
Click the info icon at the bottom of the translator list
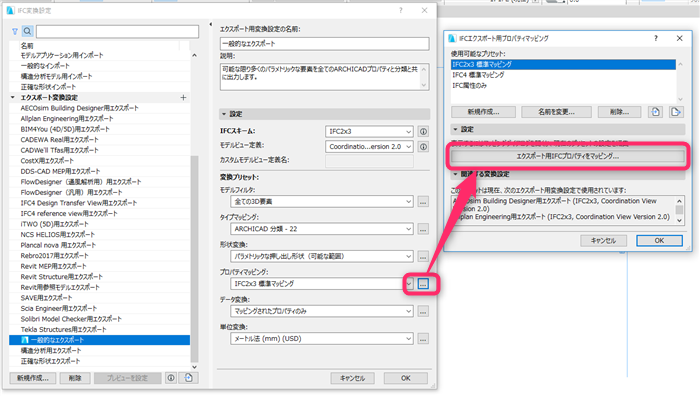[171, 378]
